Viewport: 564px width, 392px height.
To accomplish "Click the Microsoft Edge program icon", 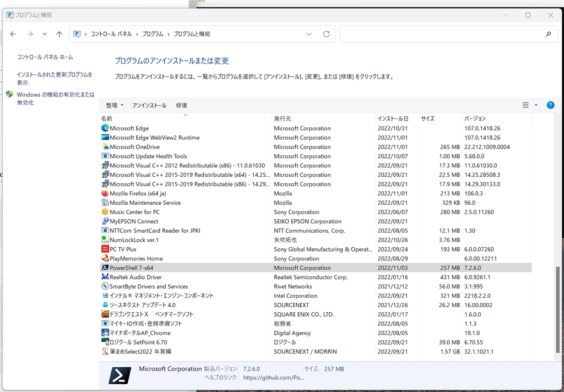I will (x=105, y=128).
